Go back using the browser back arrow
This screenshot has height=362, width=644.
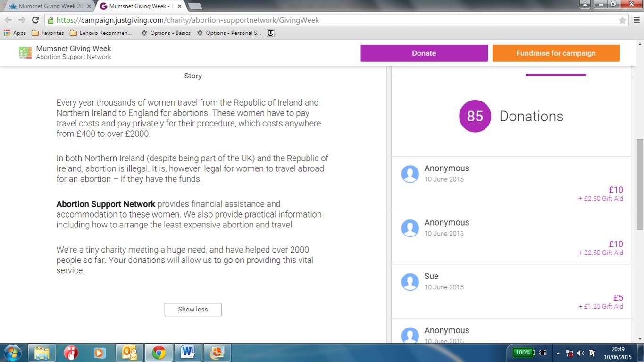click(8, 20)
